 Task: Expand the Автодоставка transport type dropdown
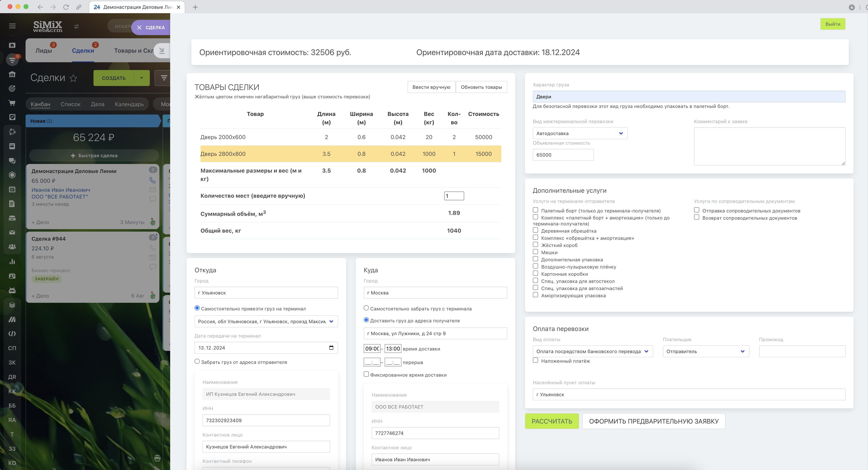(580, 133)
